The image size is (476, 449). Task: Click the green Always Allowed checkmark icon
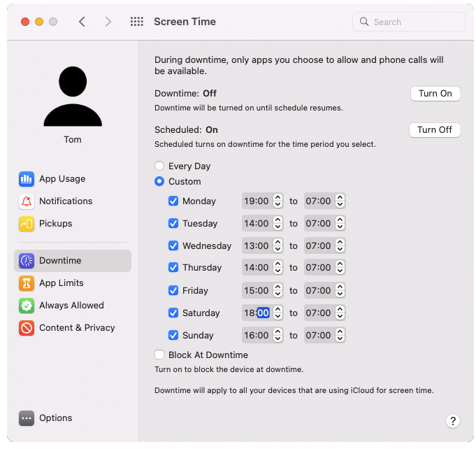coord(27,306)
